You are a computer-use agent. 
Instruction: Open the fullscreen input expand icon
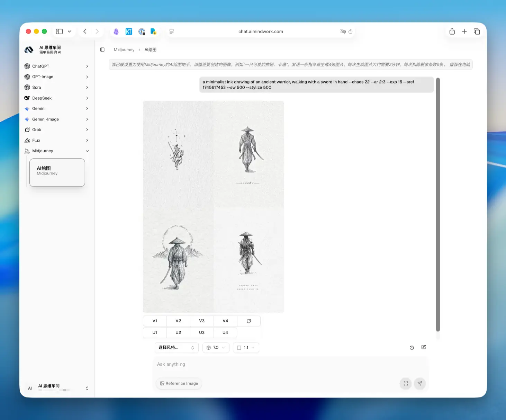pos(406,383)
